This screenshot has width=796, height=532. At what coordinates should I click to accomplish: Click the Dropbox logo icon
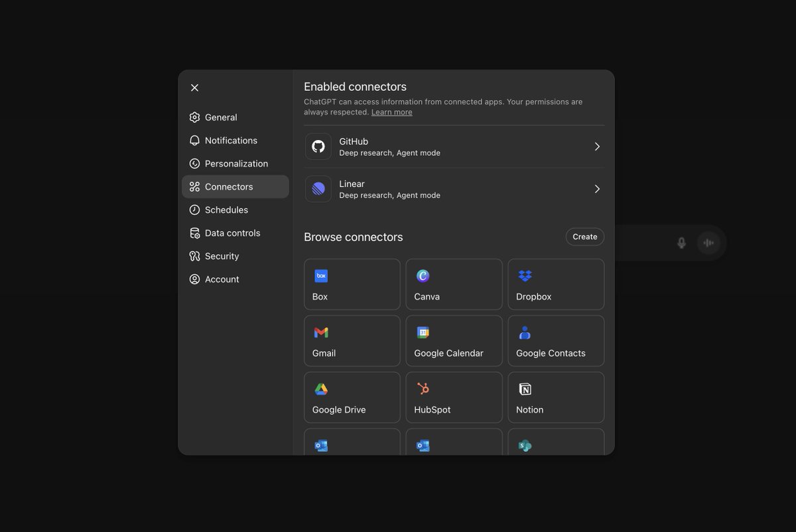click(x=525, y=276)
